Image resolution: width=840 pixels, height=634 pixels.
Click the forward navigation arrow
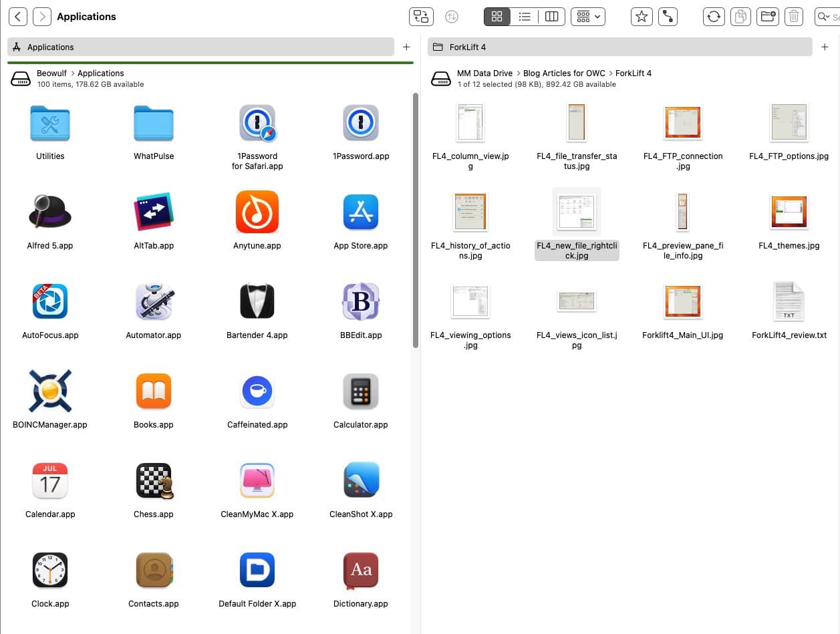[42, 17]
